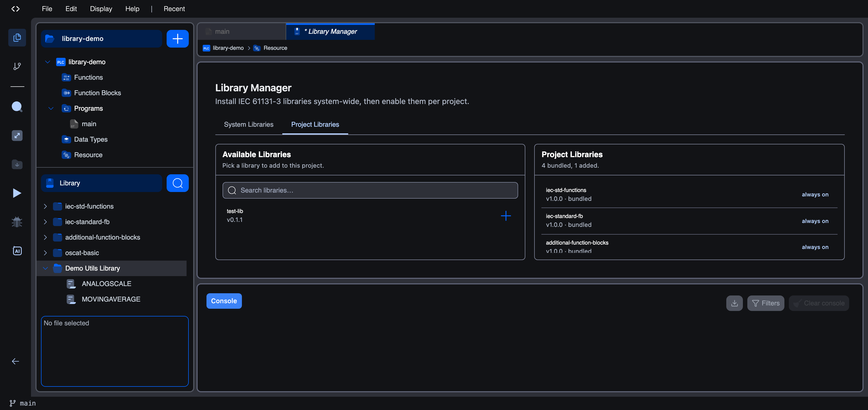Open the File menu

(47, 9)
